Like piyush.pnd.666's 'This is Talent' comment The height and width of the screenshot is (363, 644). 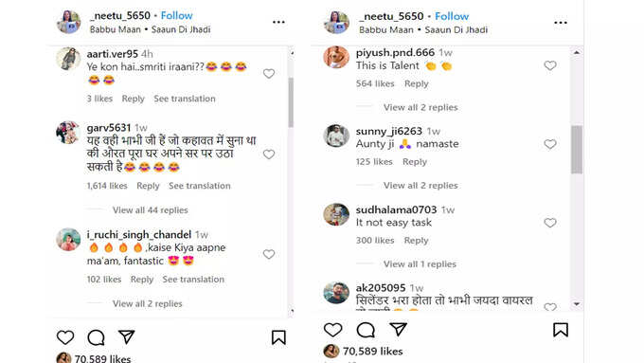550,65
